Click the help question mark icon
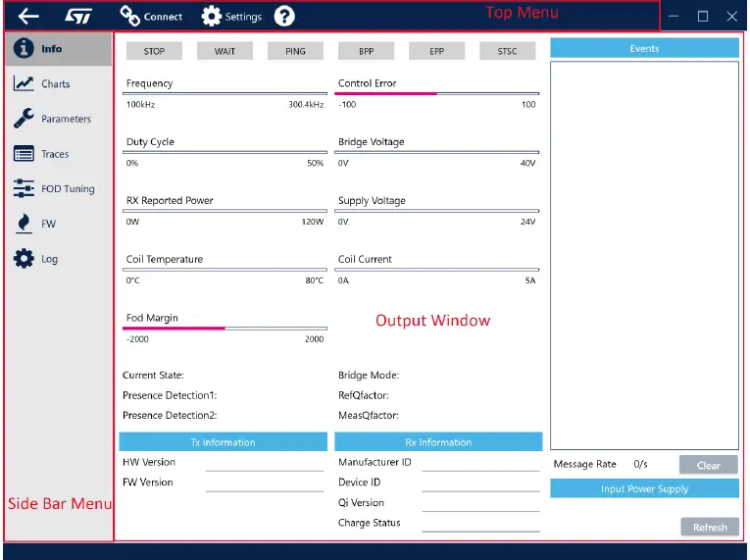Screen dimensions: 750x560 tap(283, 16)
